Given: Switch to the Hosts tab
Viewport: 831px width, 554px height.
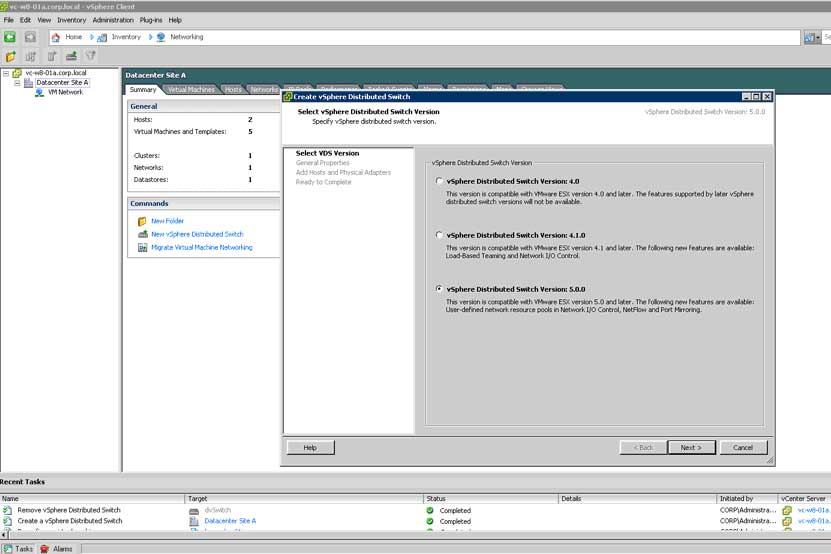Looking at the screenshot, I should [233, 90].
